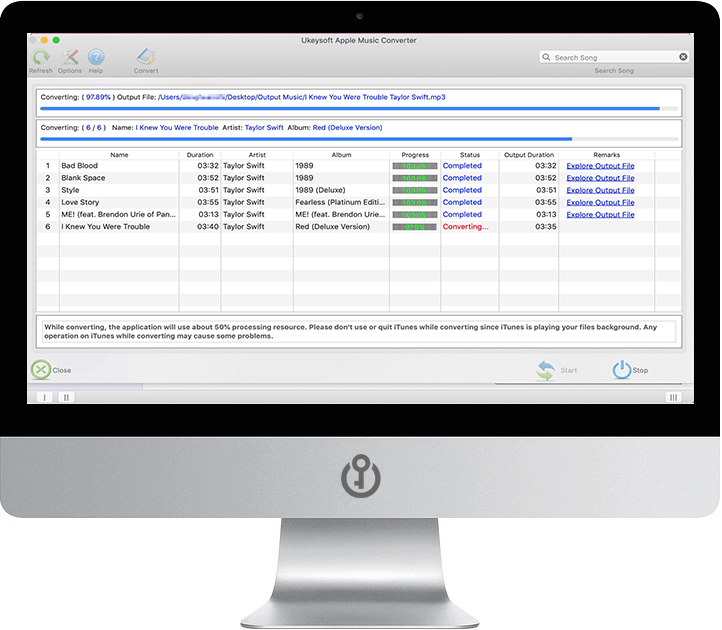Click the macOS yellow minimize window button
Image resolution: width=722 pixels, height=630 pixels.
click(45, 40)
